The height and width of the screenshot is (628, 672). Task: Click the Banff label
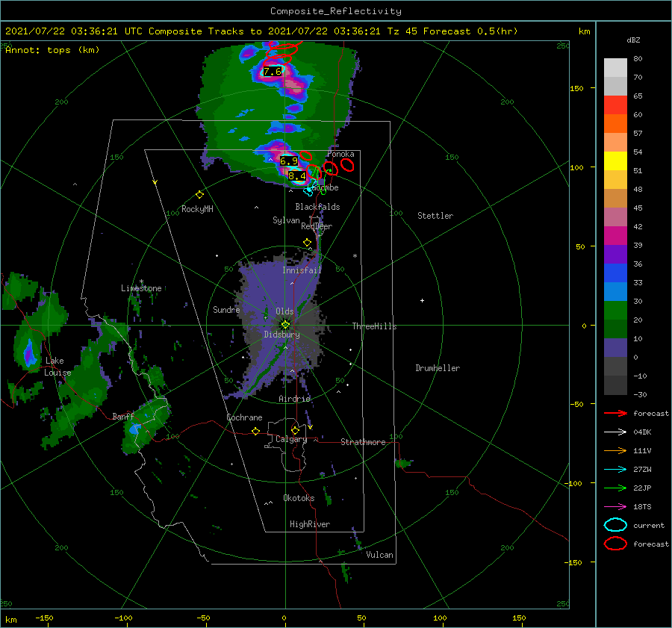click(123, 417)
